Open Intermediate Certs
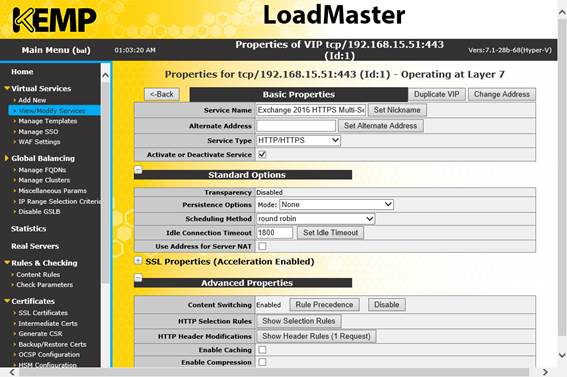This screenshot has height=377, width=567. coord(48,324)
